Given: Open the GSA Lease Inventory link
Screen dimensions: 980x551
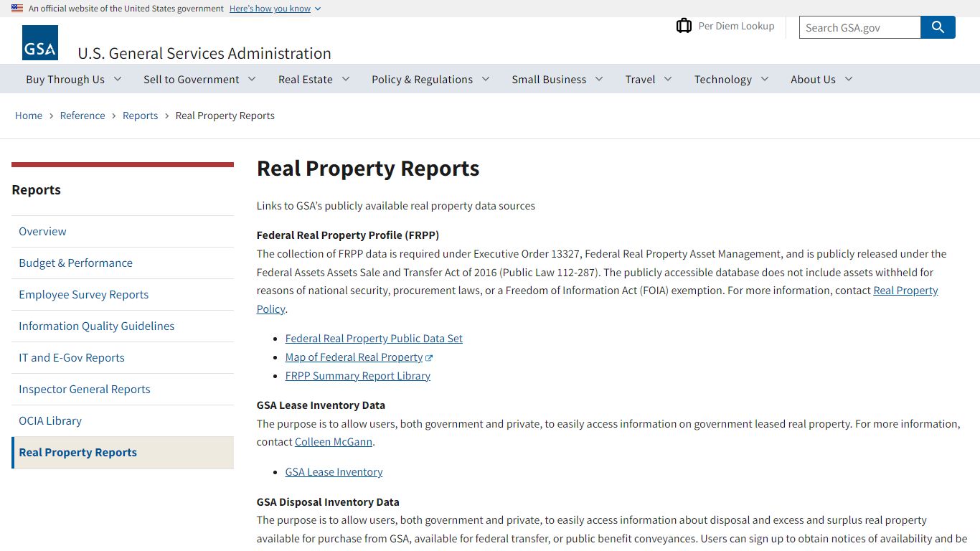Looking at the screenshot, I should coord(334,472).
